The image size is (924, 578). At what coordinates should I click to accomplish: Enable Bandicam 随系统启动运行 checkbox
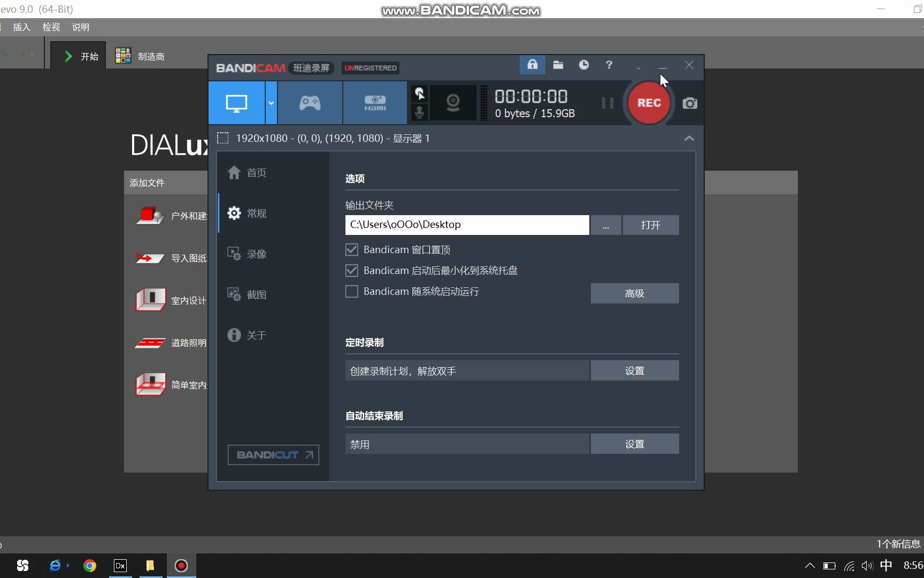[x=351, y=291]
